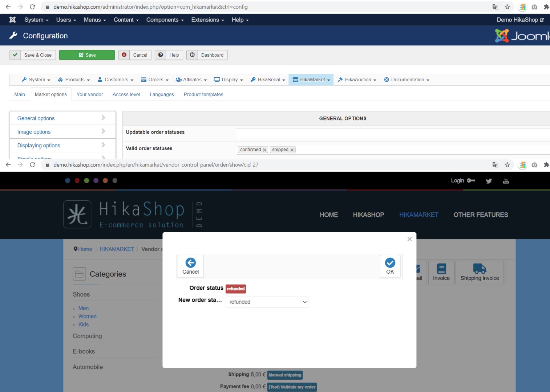
Task: Reload the Joomla administrator configuration page
Action: (x=32, y=7)
